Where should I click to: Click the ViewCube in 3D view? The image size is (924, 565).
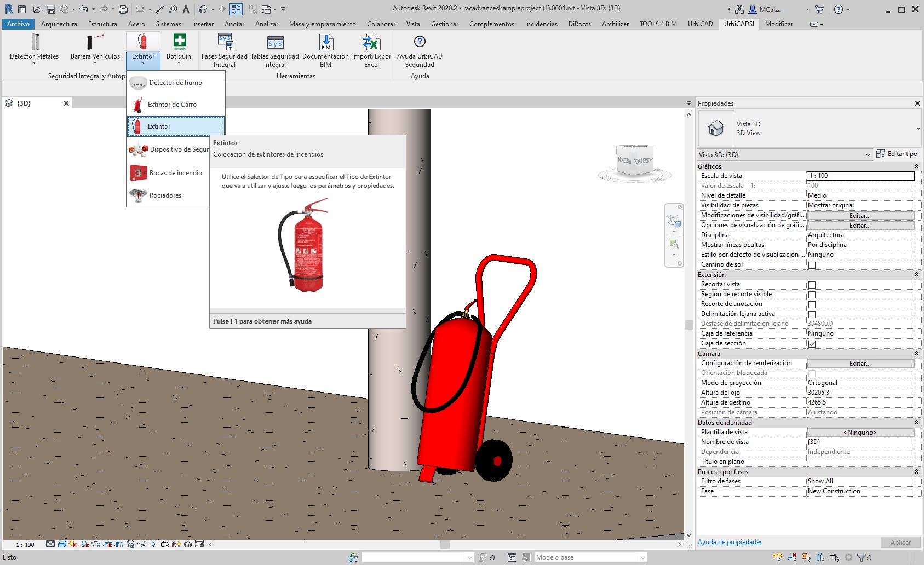[635, 160]
